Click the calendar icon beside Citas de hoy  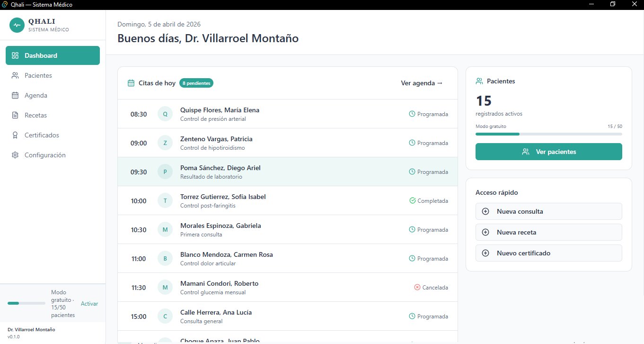tap(130, 83)
